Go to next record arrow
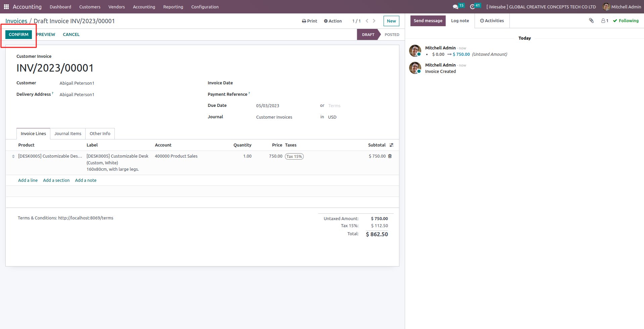Viewport: 644px width, 329px height. 374,21
